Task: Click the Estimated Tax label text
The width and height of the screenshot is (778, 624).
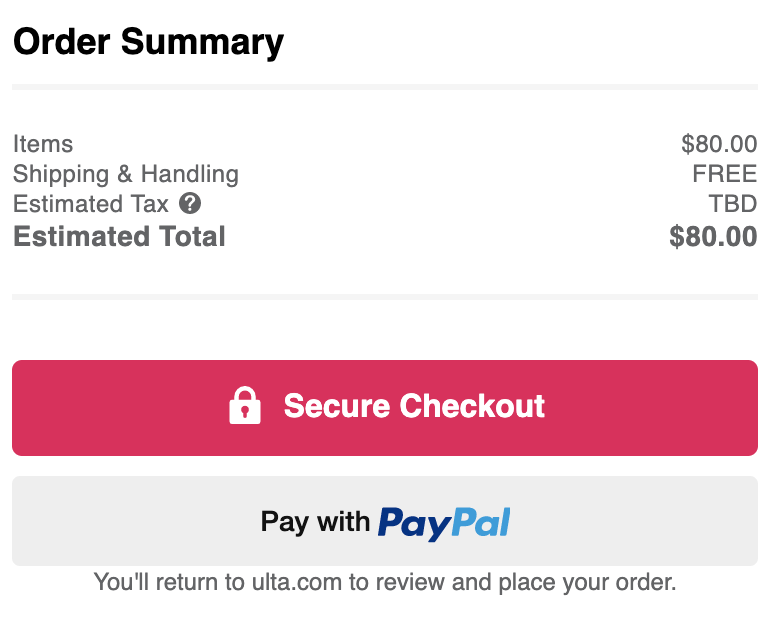Action: coord(91,204)
